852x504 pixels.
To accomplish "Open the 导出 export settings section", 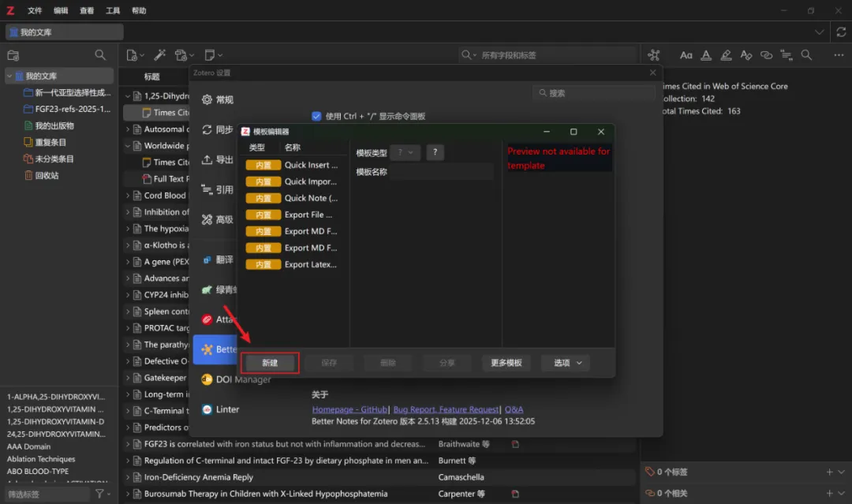I will [218, 159].
